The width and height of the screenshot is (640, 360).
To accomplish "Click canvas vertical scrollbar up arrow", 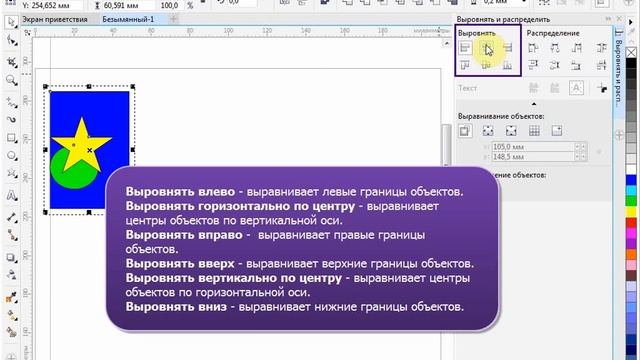I will (446, 43).
